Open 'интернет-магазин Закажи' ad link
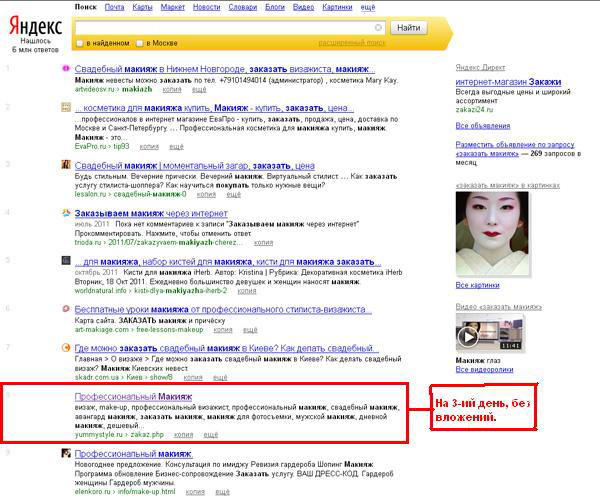The width and height of the screenshot is (600, 500). pos(509,81)
